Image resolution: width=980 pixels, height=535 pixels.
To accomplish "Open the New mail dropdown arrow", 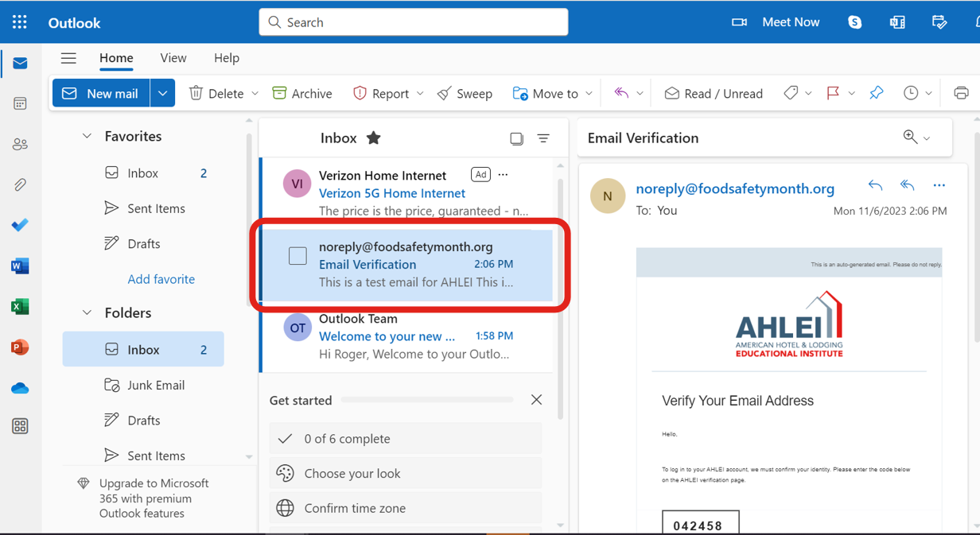I will coord(162,93).
